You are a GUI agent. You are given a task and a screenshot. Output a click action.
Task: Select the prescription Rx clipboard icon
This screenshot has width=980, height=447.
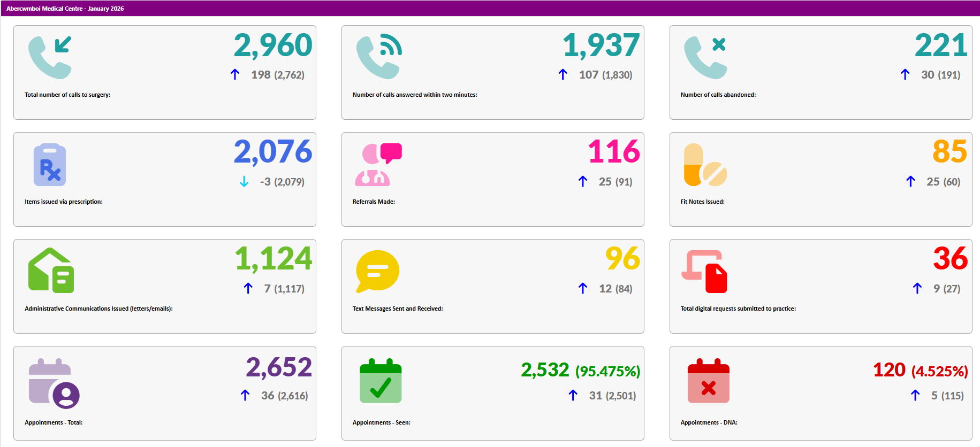[50, 165]
